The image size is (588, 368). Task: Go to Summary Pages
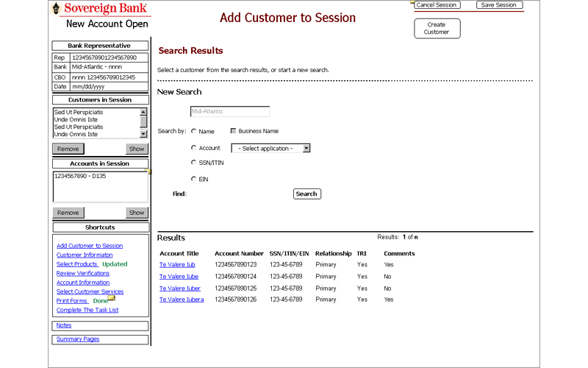click(78, 339)
